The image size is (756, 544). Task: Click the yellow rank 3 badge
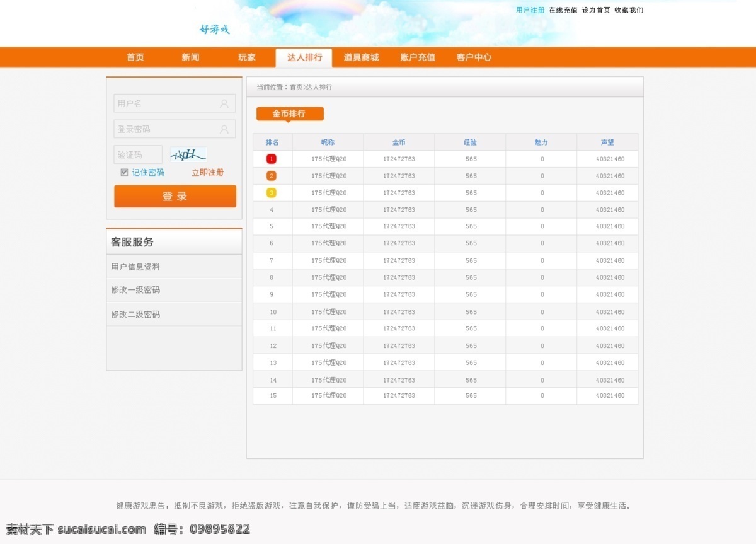pyautogui.click(x=272, y=193)
